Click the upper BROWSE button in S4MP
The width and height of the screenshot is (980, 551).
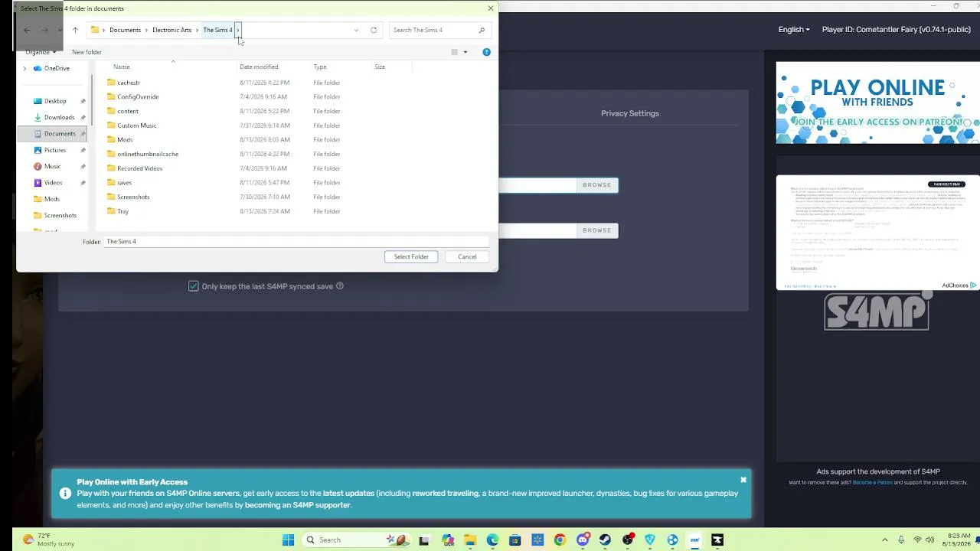click(x=597, y=184)
